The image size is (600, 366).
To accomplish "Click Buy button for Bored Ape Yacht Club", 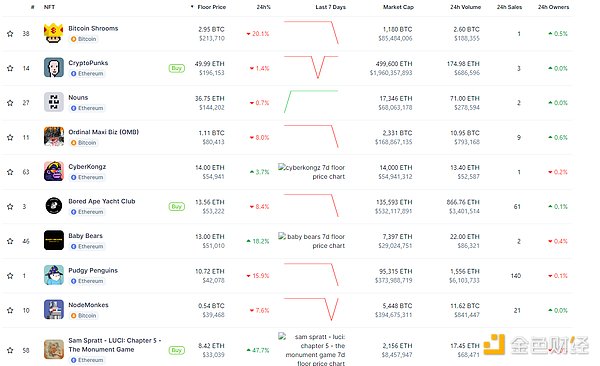I will [x=176, y=207].
